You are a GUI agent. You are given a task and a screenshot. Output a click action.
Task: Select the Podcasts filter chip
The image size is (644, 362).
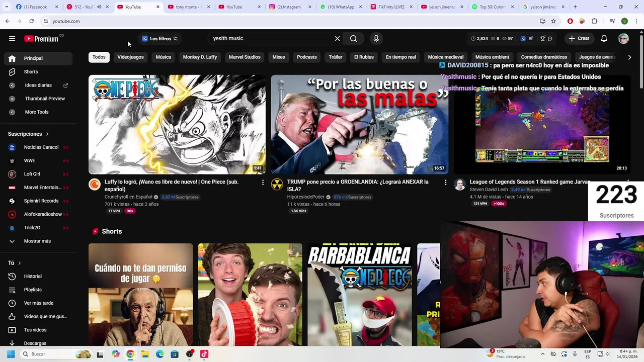pos(307,57)
